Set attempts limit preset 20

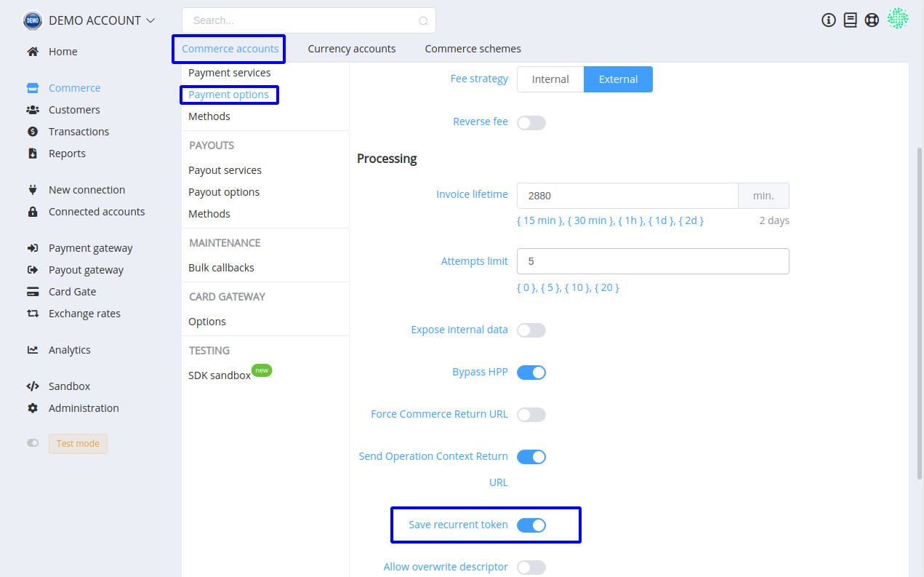tap(607, 287)
